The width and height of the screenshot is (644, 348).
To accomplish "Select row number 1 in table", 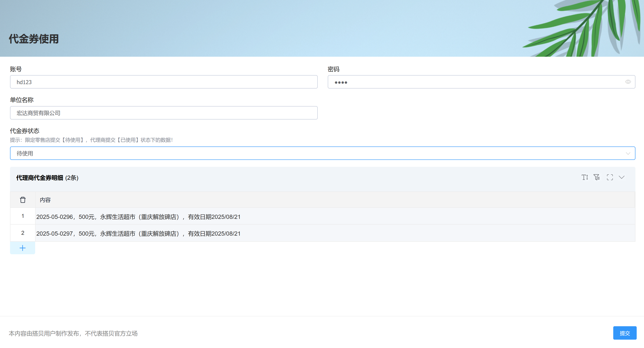I will tap(23, 216).
